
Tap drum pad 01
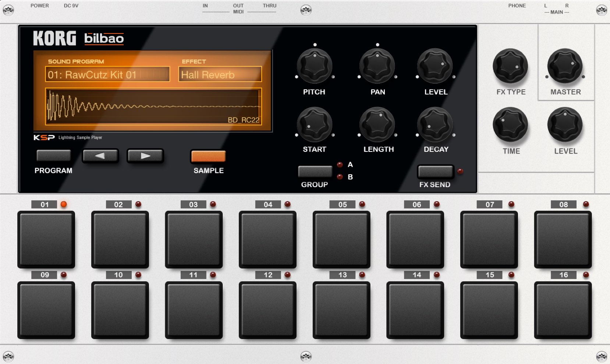(46, 239)
